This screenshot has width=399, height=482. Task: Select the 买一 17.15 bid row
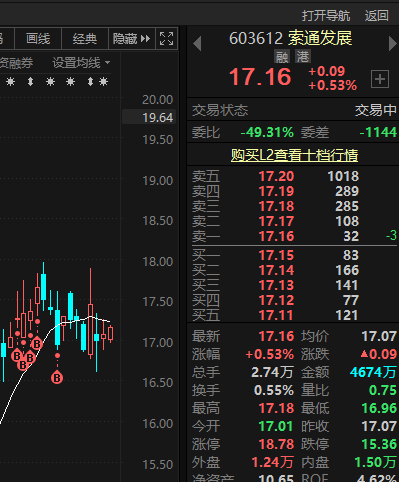pyautogui.click(x=293, y=255)
